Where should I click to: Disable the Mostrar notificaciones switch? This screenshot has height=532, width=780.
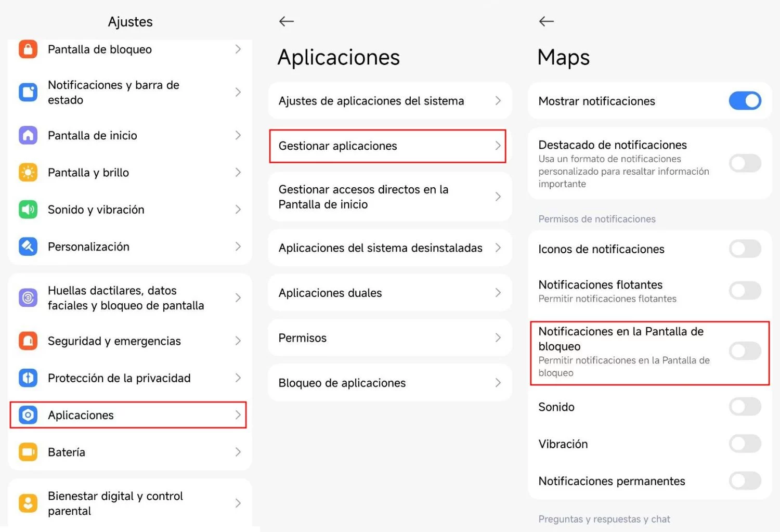tap(745, 101)
